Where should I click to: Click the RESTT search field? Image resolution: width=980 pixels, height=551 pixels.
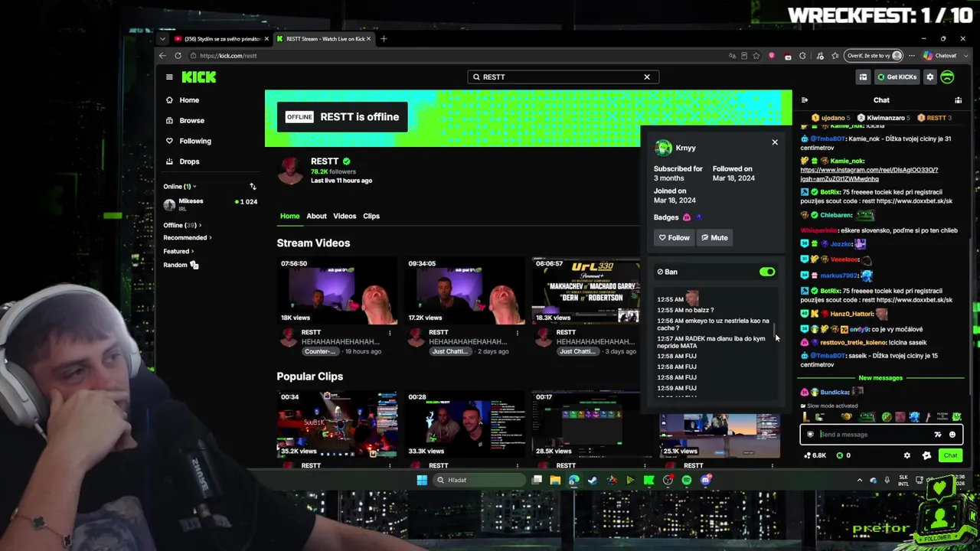click(x=563, y=77)
